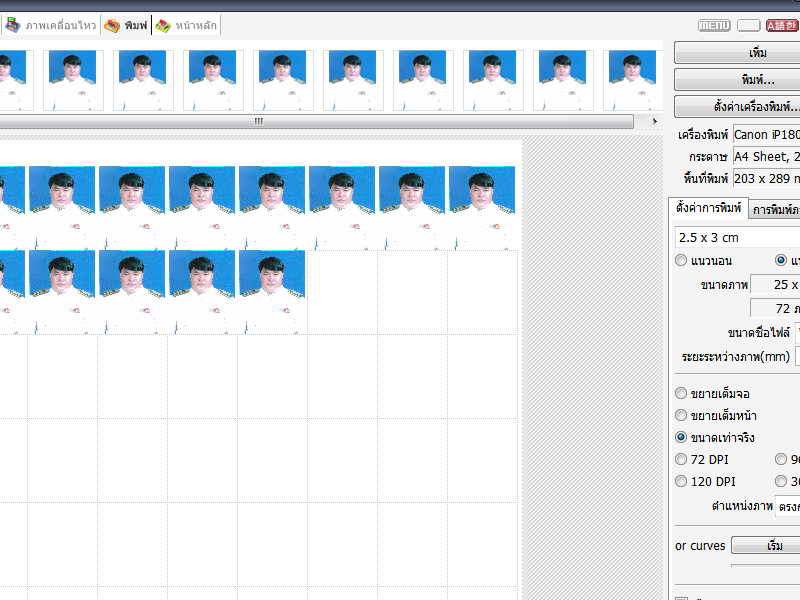Viewport: 800px width, 600px height.
Task: Click the thumbnail strip horizontal scrollbar handle
Action: tap(316, 121)
